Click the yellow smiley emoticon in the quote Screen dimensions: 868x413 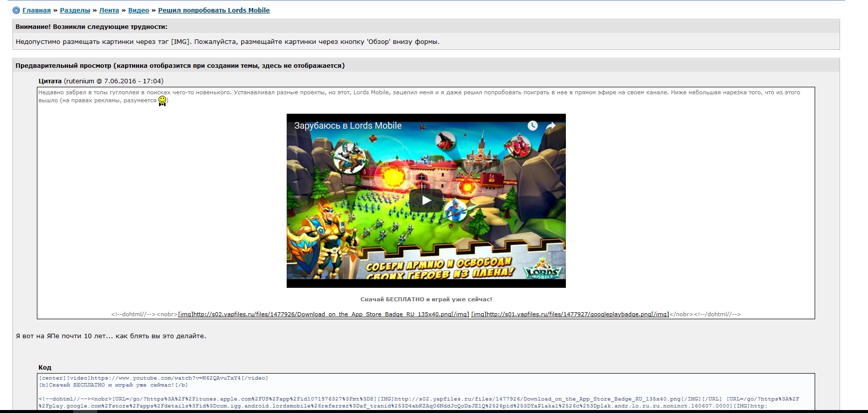(162, 101)
